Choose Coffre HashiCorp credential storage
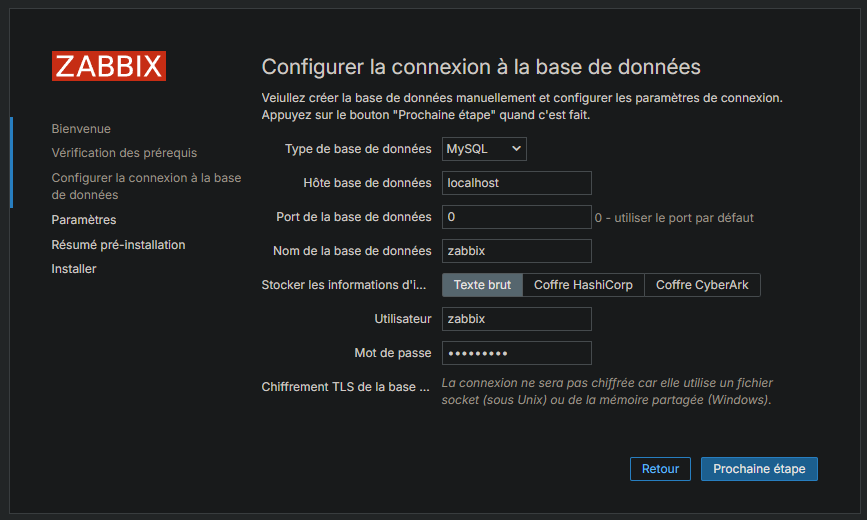This screenshot has width=867, height=520. pos(583,285)
